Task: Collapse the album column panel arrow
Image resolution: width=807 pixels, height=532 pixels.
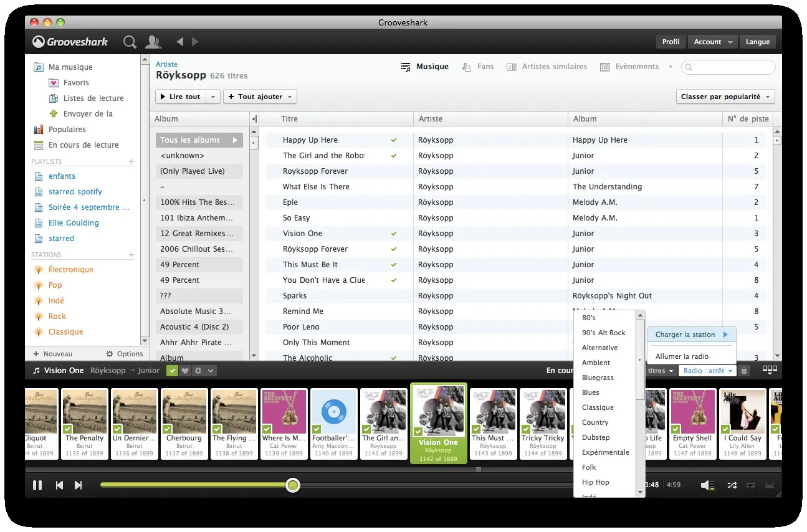Action: (x=254, y=119)
